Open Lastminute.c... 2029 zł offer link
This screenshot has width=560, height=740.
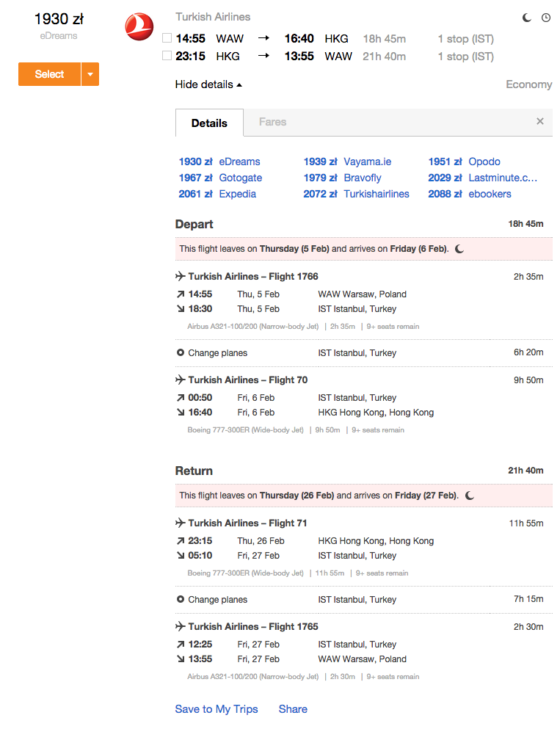(483, 178)
